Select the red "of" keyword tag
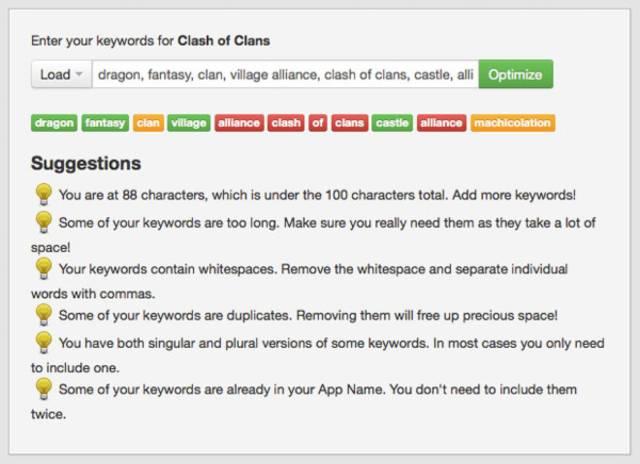The height and width of the screenshot is (464, 640). [318, 123]
